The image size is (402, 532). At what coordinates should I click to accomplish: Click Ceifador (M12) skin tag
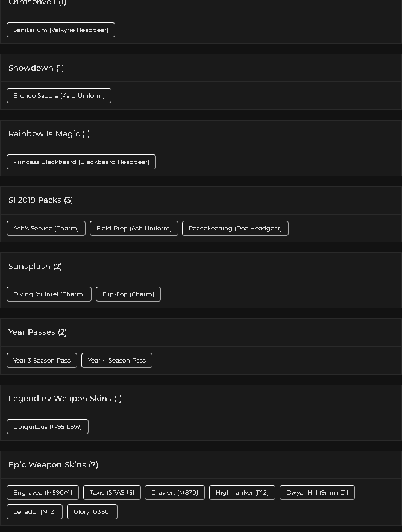[34, 511]
